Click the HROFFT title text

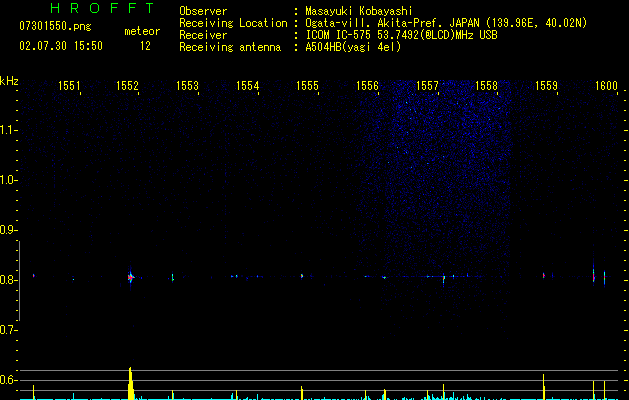[102, 8]
